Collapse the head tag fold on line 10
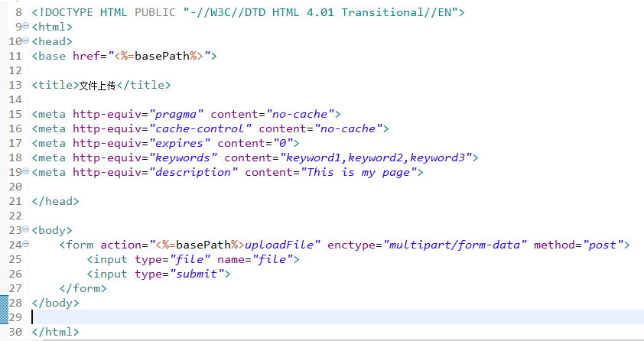Screen dimensions: 644x341 [26, 41]
